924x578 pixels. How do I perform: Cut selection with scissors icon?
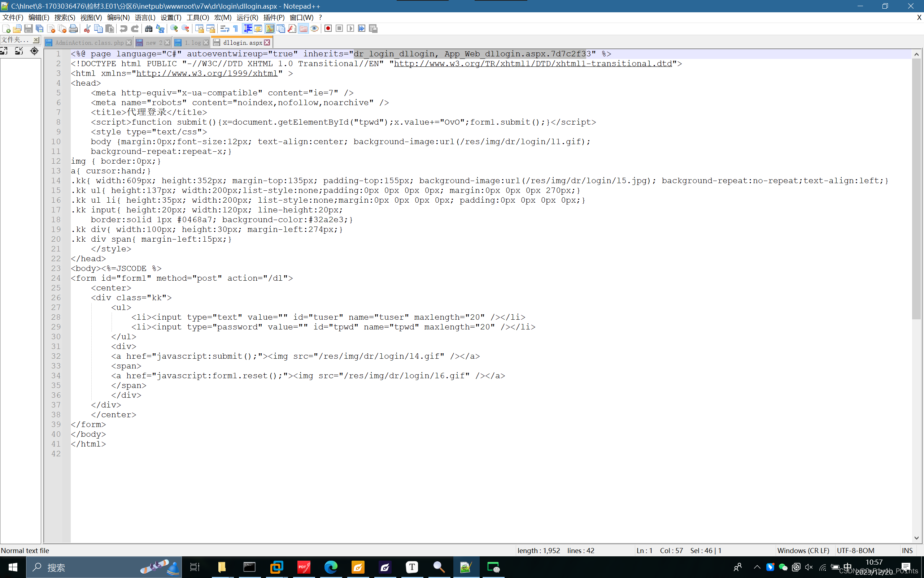(x=87, y=29)
